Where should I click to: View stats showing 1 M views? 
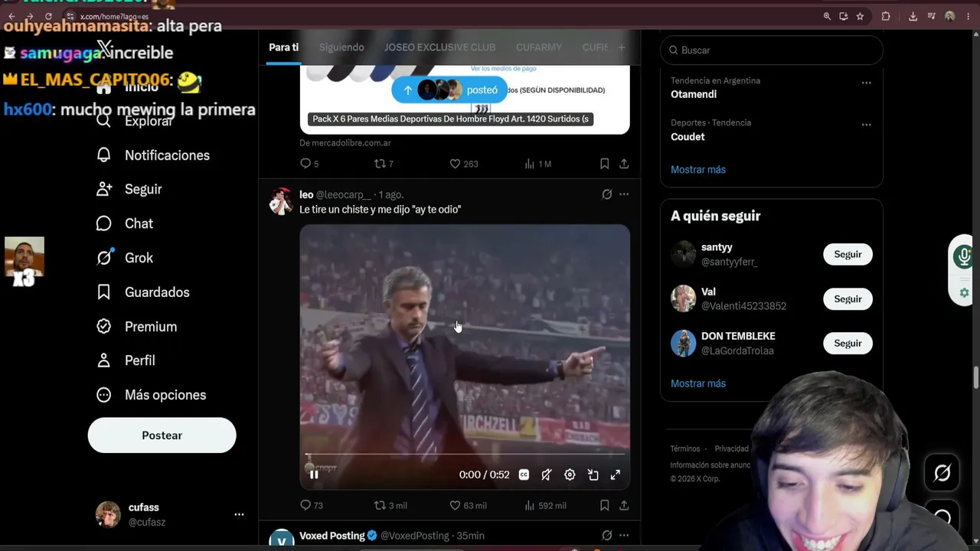click(537, 164)
